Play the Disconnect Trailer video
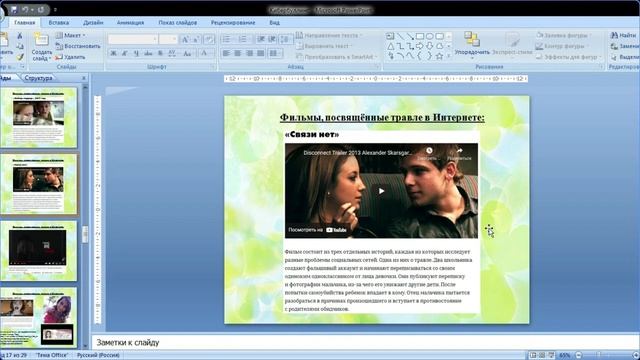This screenshot has height=360, width=640. [x=381, y=191]
